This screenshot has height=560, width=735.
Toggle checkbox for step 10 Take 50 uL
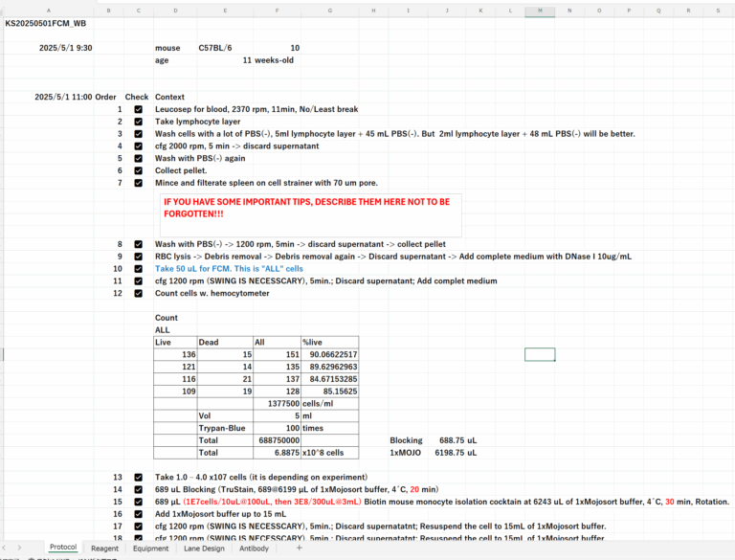coord(138,269)
